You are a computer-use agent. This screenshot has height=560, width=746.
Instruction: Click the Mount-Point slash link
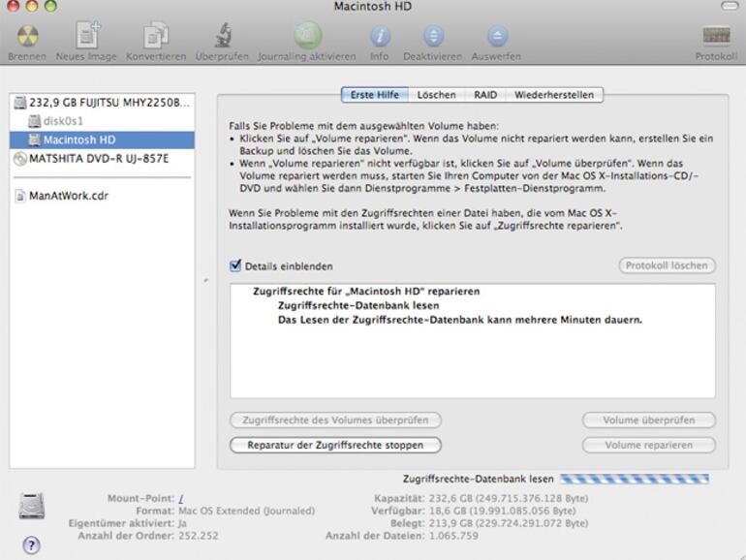(181, 498)
